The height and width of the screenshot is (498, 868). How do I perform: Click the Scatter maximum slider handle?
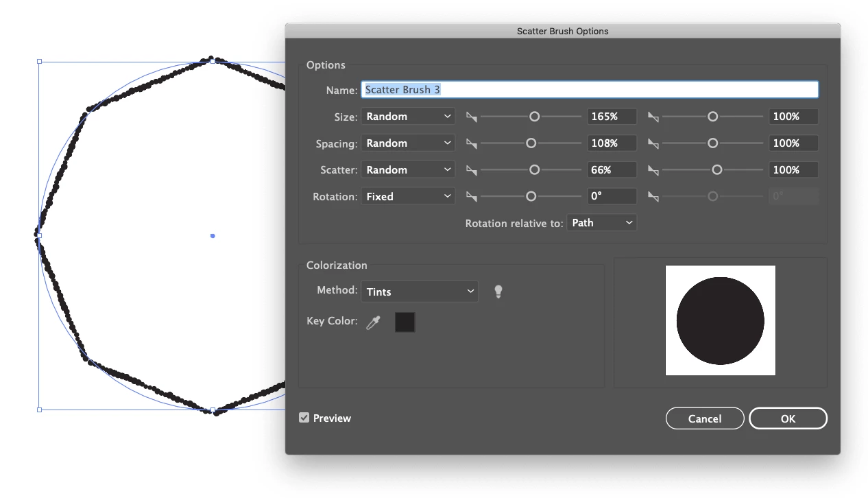click(x=717, y=170)
